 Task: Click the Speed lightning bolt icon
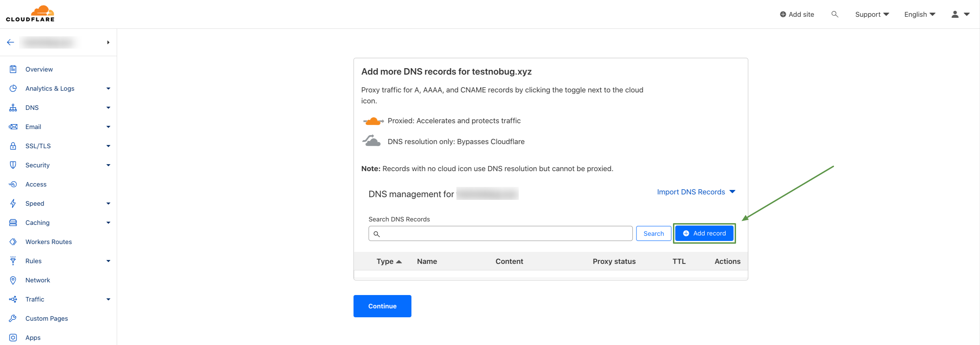[x=13, y=203]
